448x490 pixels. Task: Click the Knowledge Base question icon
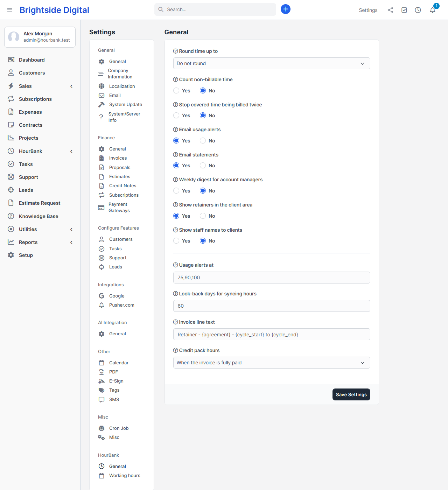(11, 216)
